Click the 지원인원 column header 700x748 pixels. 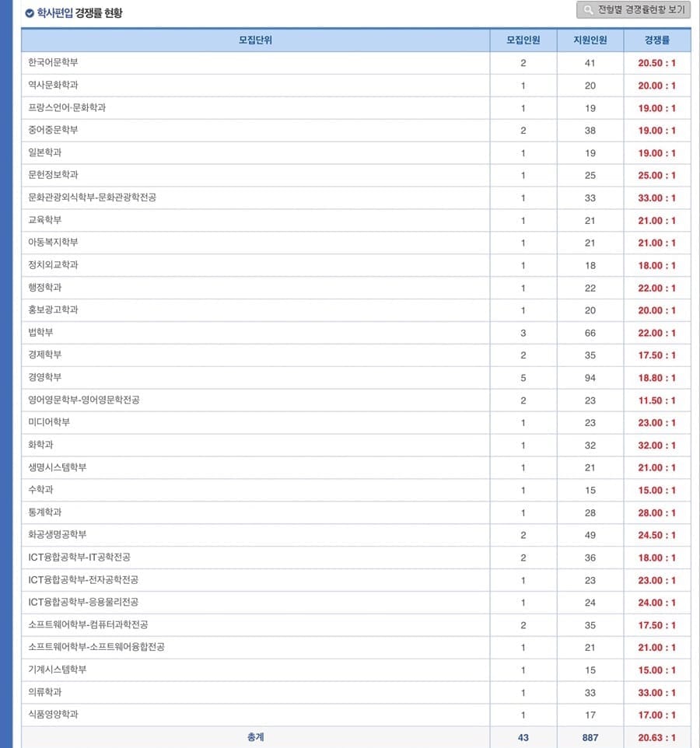[x=590, y=40]
